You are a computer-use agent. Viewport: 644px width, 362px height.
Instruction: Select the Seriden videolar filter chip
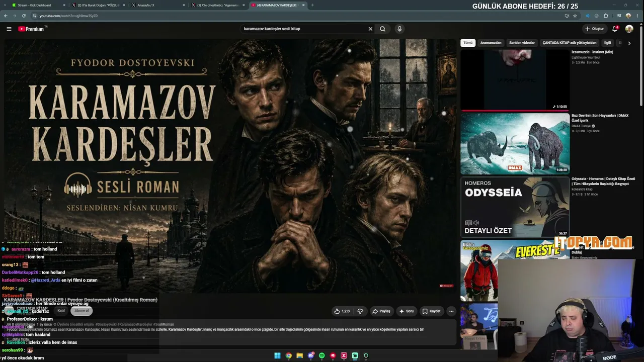522,43
